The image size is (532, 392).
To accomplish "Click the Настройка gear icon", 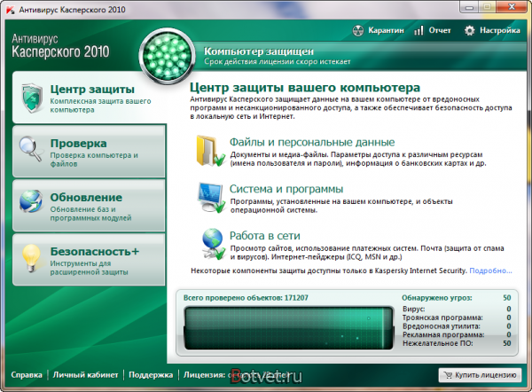I will [470, 30].
